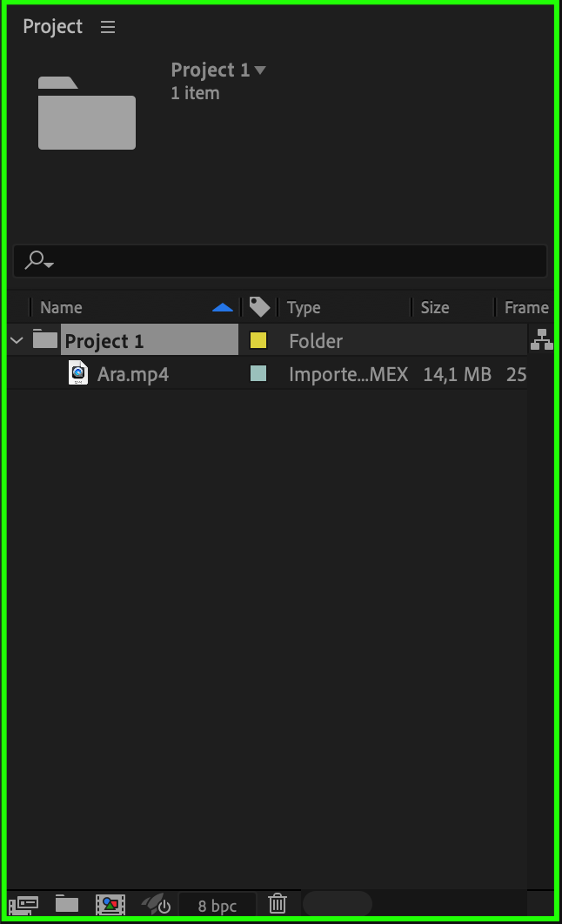562x924 pixels.
Task: Click inside the project search field
Action: click(280, 260)
